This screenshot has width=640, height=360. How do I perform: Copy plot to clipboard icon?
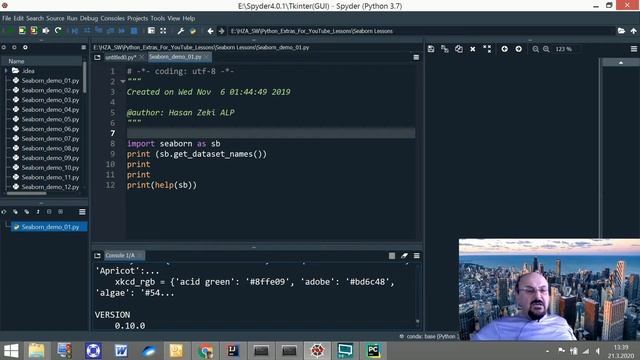click(x=459, y=49)
